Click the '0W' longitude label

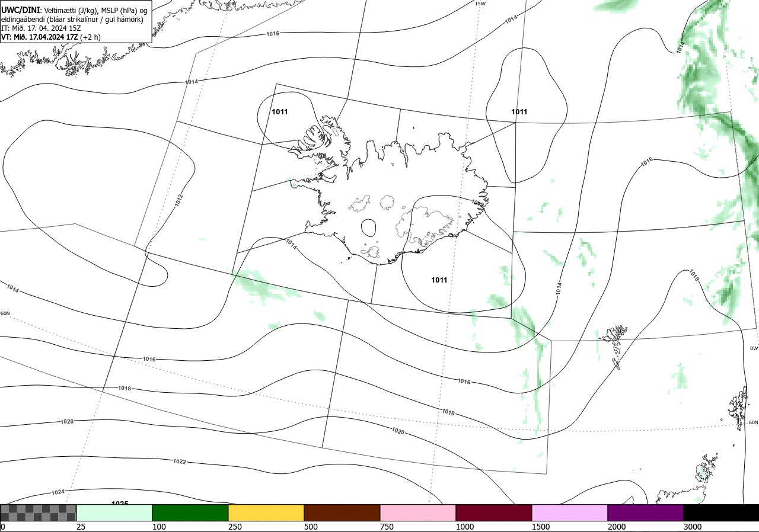[754, 348]
